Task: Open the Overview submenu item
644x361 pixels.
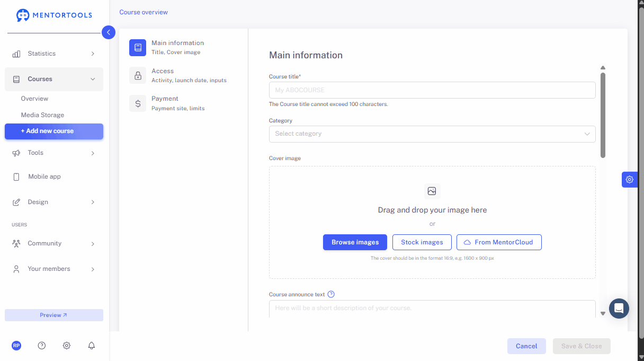Action: [34, 99]
